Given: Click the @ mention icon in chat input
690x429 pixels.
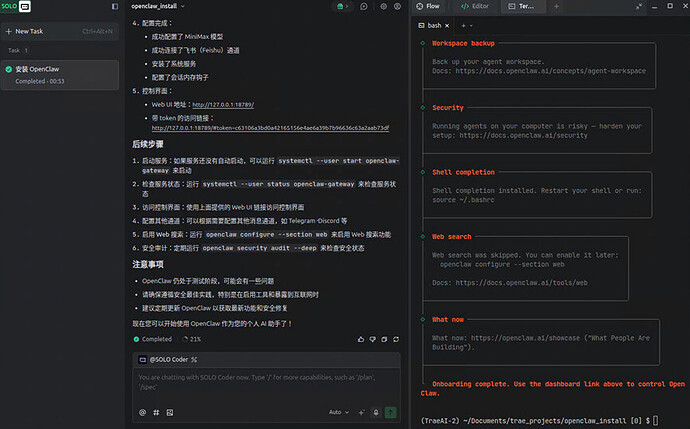Looking at the screenshot, I should click(x=141, y=411).
